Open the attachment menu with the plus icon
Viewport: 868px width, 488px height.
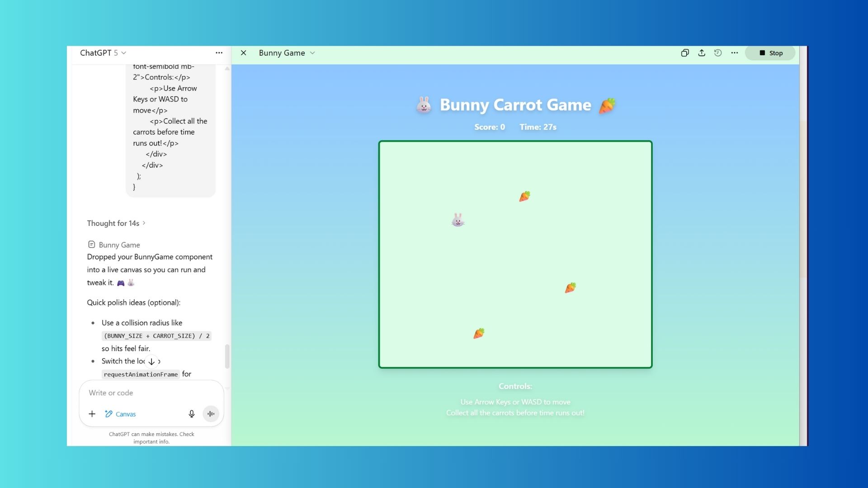(92, 413)
